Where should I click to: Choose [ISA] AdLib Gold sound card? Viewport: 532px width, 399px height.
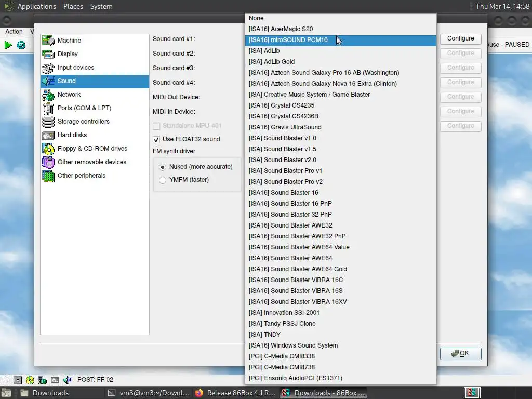tap(341, 62)
